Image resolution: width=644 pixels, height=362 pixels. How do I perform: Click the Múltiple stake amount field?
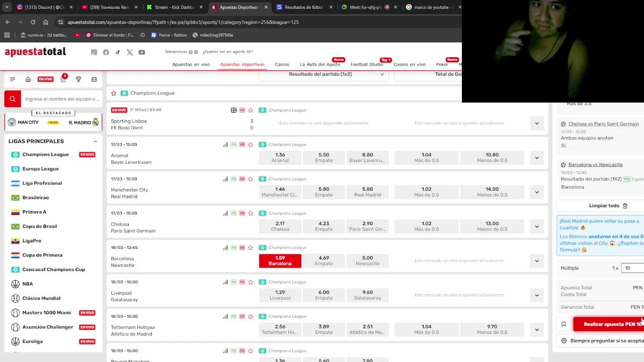click(633, 268)
